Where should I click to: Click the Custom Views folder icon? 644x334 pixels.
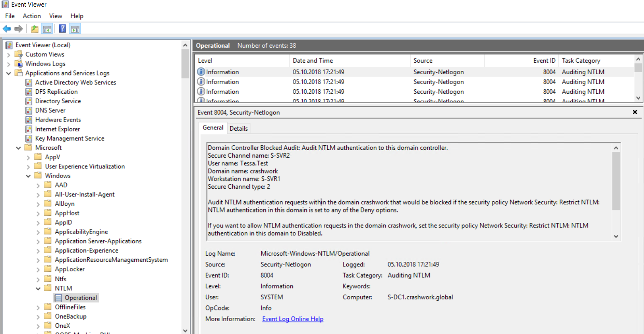click(x=19, y=54)
